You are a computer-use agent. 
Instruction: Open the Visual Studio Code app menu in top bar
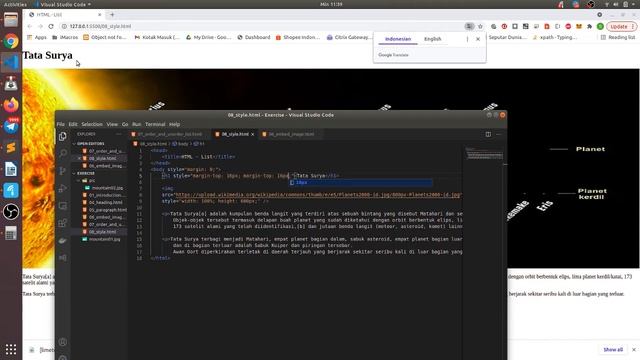click(x=63, y=4)
